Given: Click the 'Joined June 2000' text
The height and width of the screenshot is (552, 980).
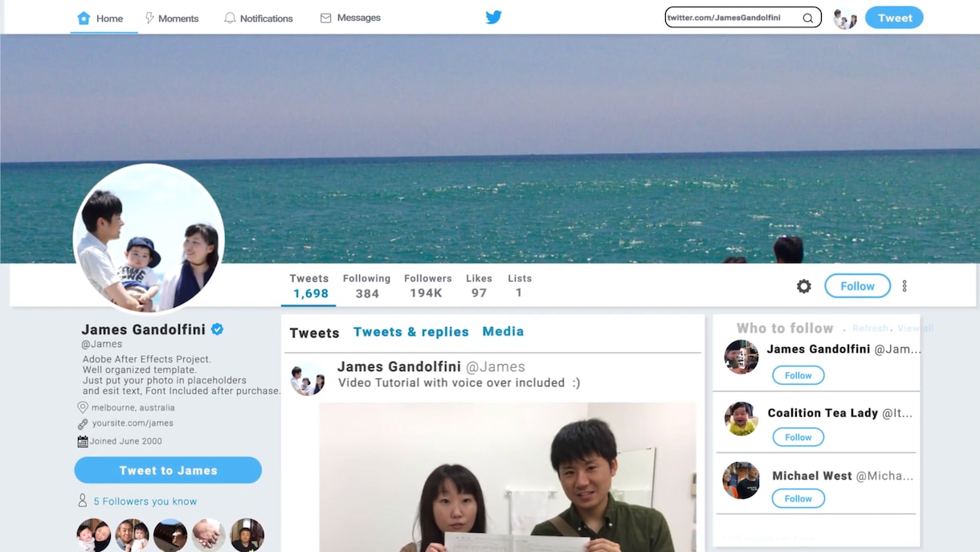Looking at the screenshot, I should (x=126, y=441).
